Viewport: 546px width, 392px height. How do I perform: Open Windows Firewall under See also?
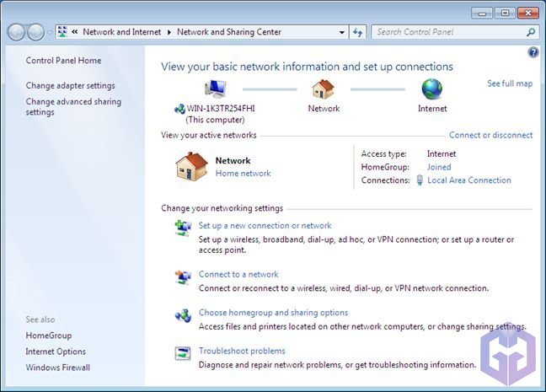[58, 368]
